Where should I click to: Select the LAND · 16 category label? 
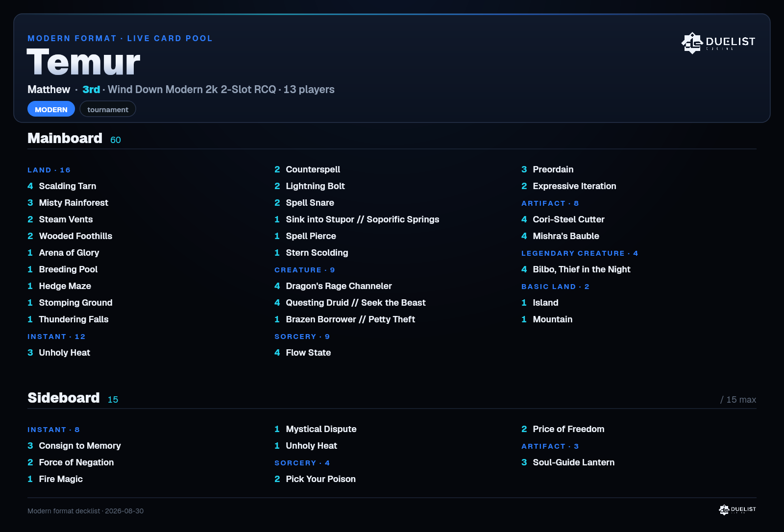[x=49, y=170]
